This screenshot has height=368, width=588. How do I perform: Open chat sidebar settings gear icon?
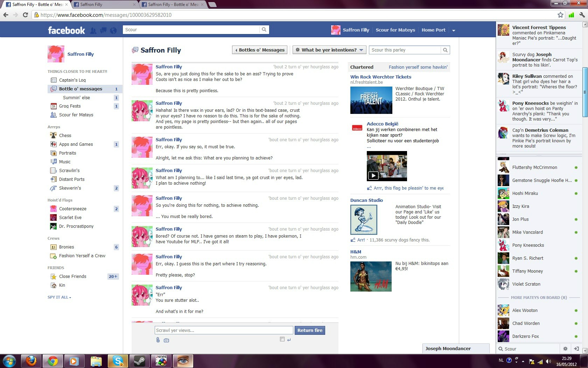[565, 349]
